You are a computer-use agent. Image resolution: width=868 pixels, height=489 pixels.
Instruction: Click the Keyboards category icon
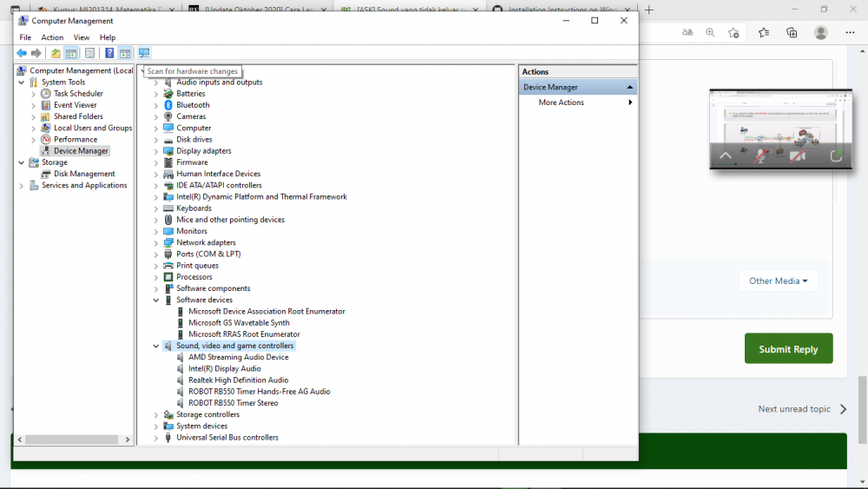click(x=168, y=208)
